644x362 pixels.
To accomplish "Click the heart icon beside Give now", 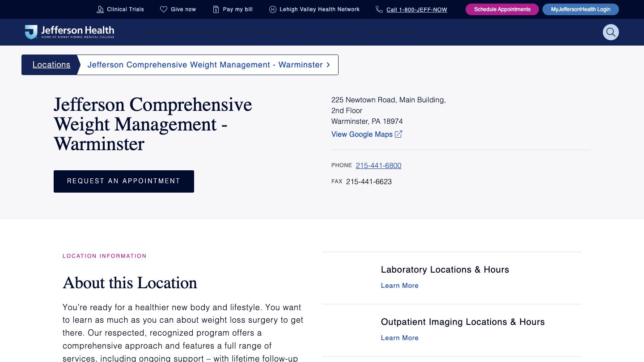I will point(163,9).
